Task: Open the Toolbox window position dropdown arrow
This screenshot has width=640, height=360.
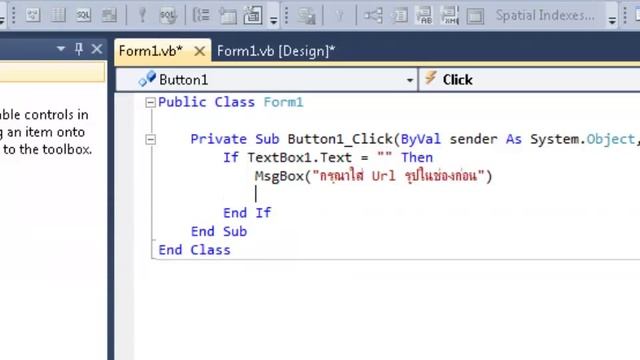Action: click(61, 49)
